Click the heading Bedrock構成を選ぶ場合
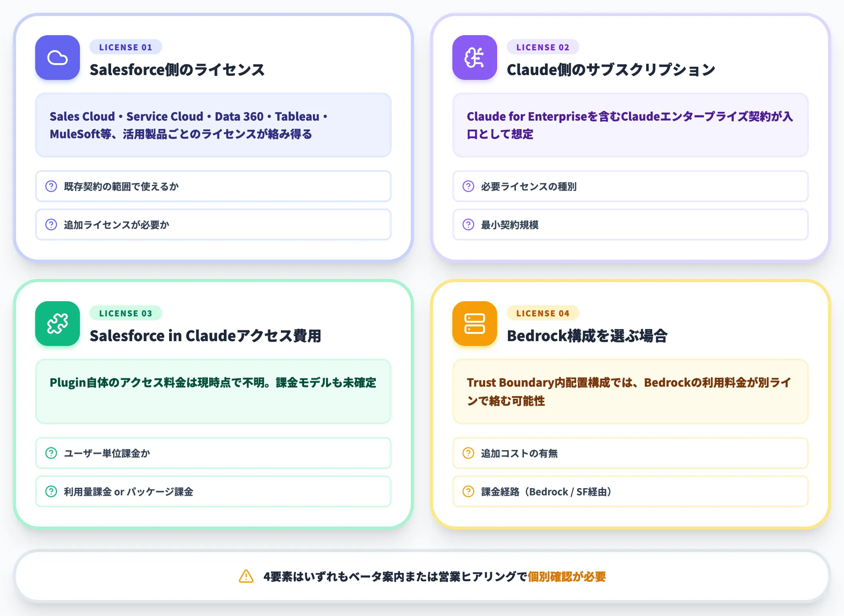The width and height of the screenshot is (844, 616). pyautogui.click(x=587, y=336)
